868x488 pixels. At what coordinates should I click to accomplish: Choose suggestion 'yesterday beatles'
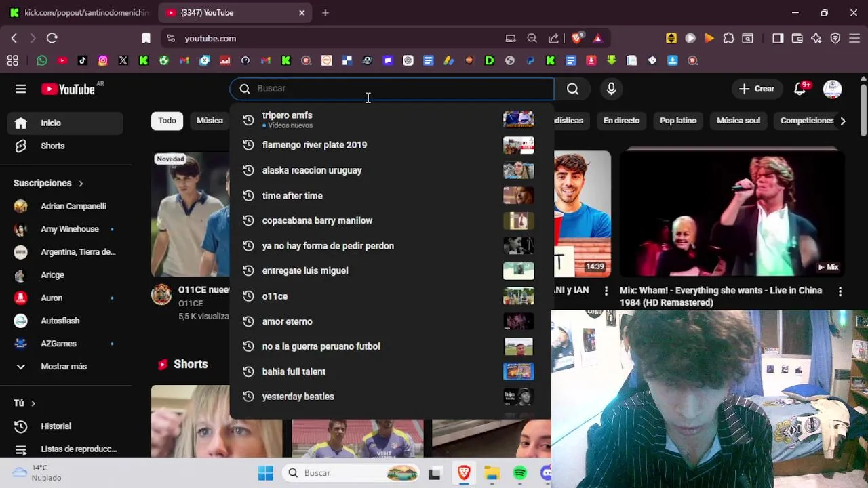click(x=391, y=396)
